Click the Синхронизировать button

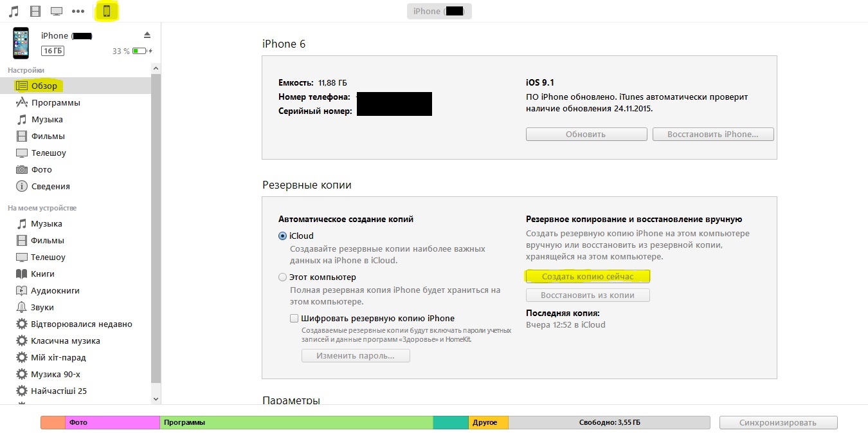(x=778, y=423)
